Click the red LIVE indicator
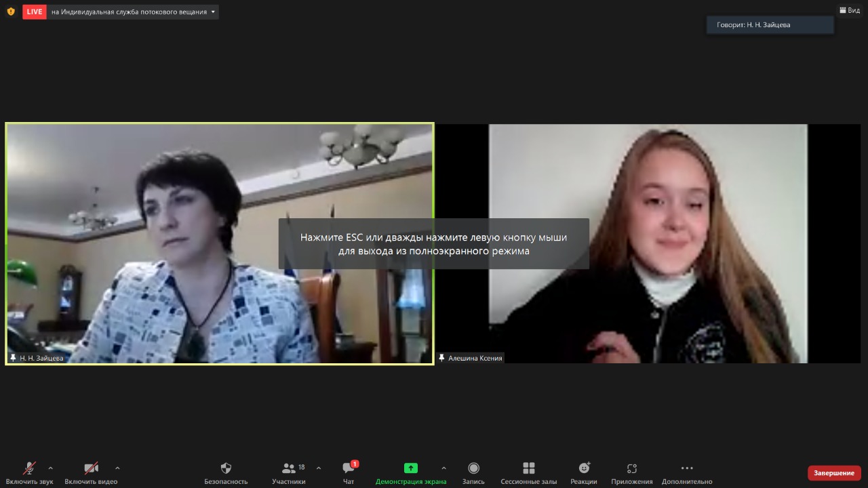868x488 pixels. (x=35, y=12)
